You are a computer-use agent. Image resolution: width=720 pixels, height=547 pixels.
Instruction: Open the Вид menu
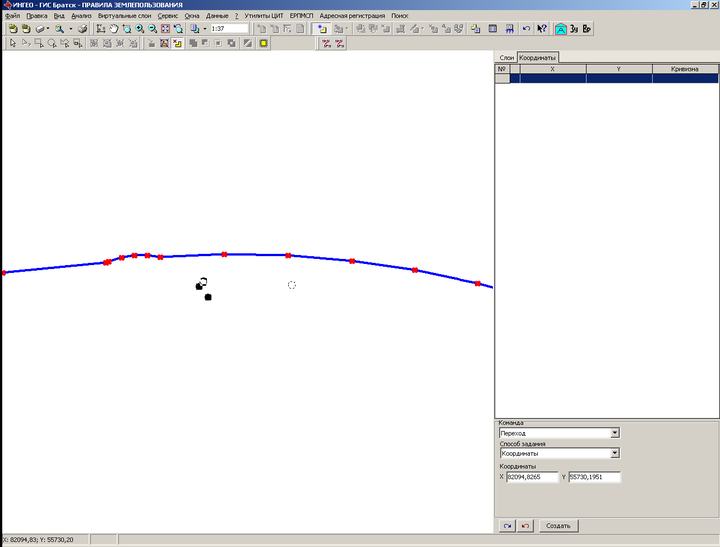click(x=59, y=16)
